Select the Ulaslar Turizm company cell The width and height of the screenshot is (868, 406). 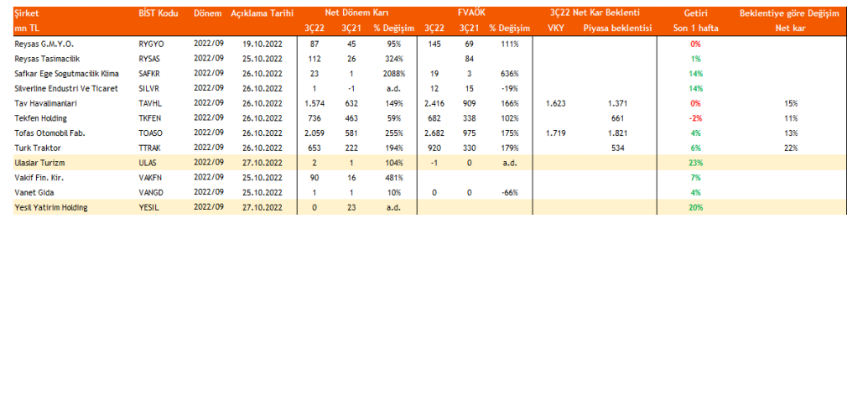tap(41, 163)
